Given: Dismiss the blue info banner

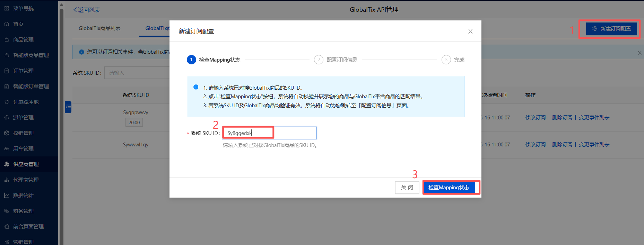Looking at the screenshot, I should point(639,53).
